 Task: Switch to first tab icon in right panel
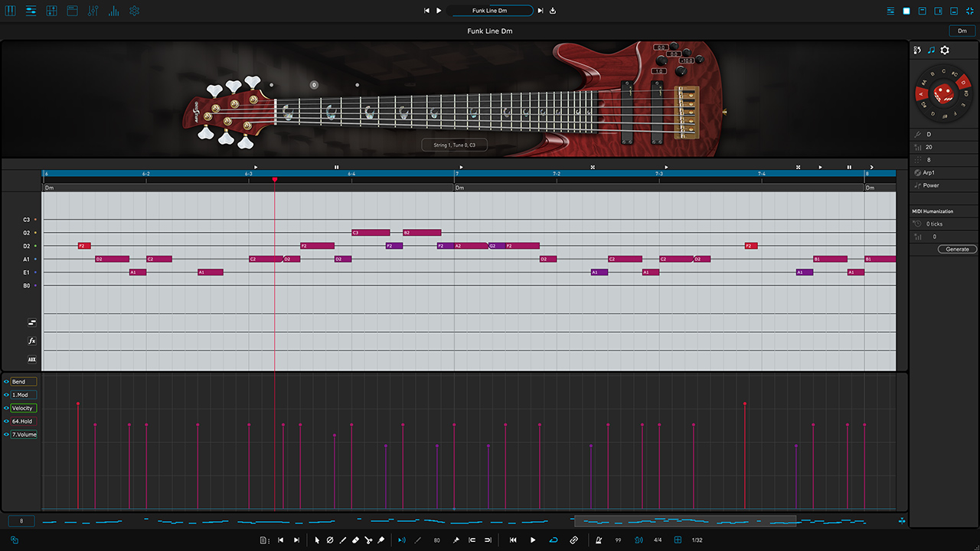tap(918, 50)
